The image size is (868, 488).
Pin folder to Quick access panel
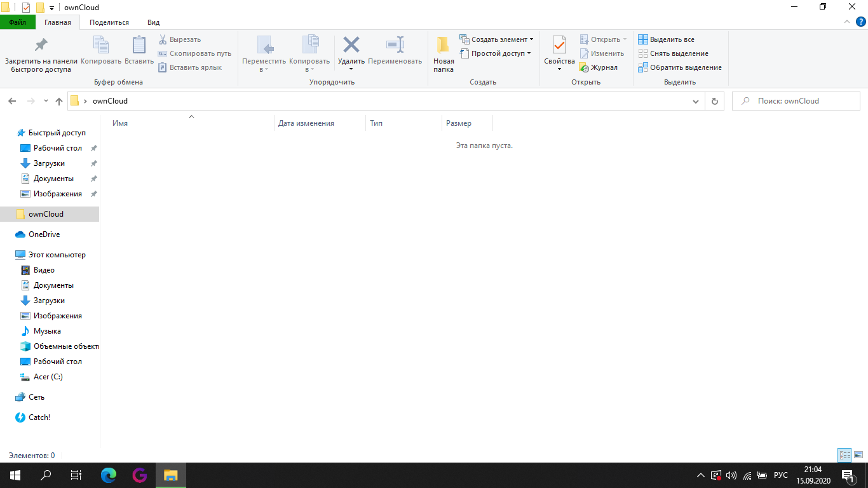(41, 55)
